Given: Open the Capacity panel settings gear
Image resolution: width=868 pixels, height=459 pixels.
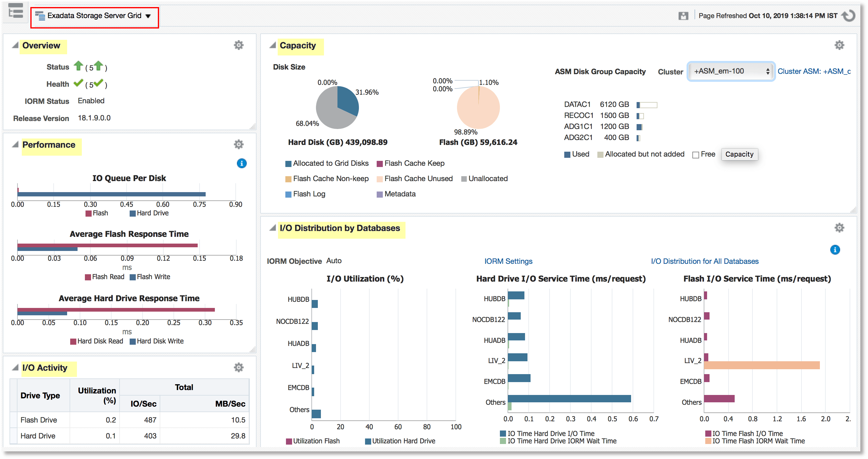Looking at the screenshot, I should point(839,45).
